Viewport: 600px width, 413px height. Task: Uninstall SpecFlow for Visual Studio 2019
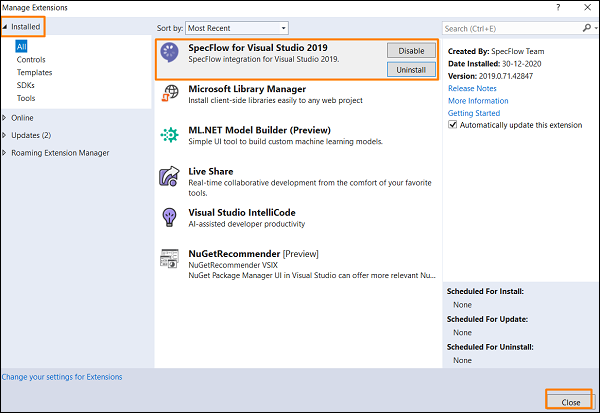click(x=411, y=70)
